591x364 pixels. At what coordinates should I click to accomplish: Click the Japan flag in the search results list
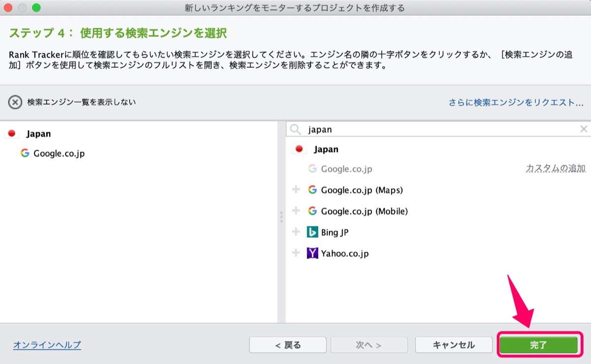298,149
